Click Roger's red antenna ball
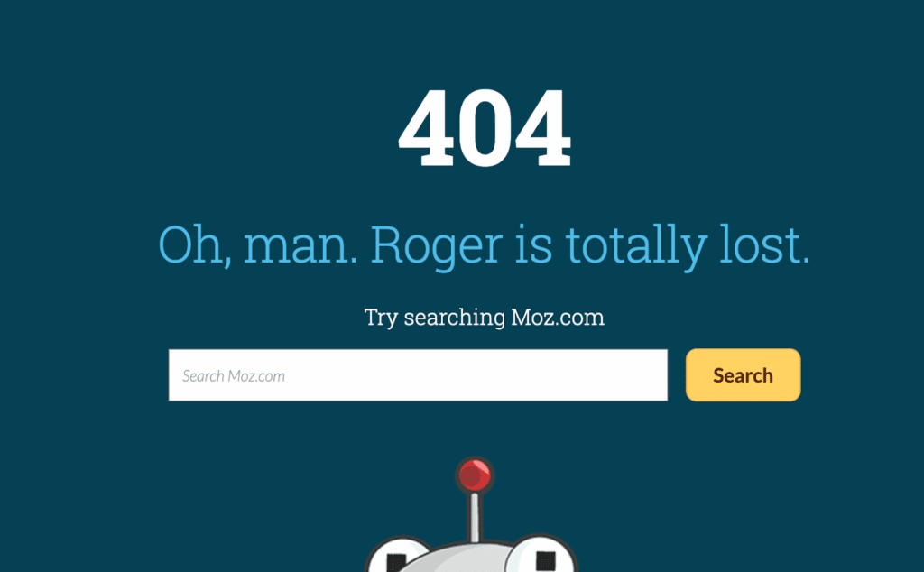Image resolution: width=924 pixels, height=572 pixels. [475, 475]
